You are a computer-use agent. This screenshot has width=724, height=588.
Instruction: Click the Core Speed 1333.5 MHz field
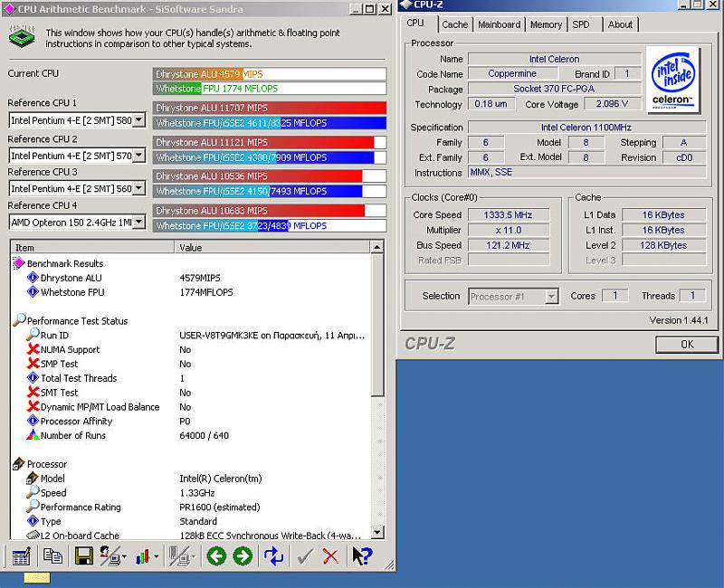(x=509, y=215)
